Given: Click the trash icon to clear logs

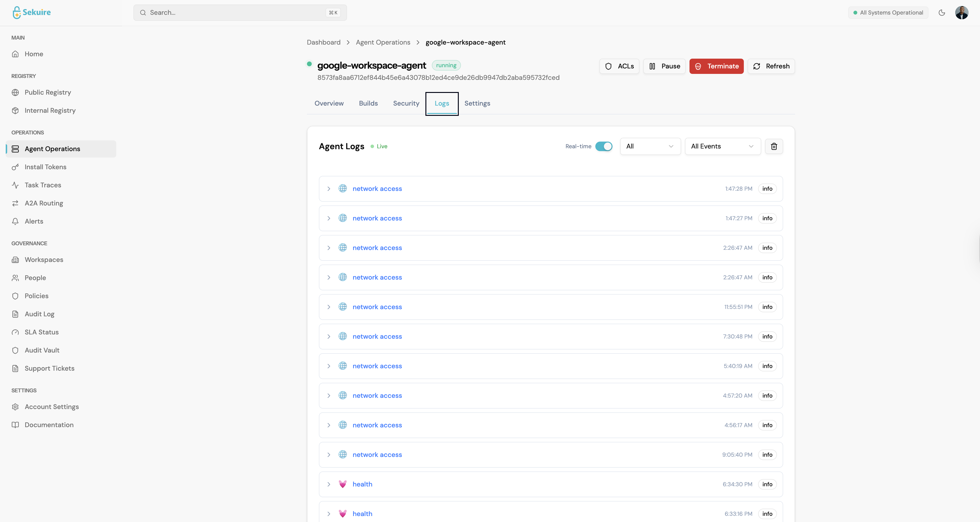Looking at the screenshot, I should point(774,146).
